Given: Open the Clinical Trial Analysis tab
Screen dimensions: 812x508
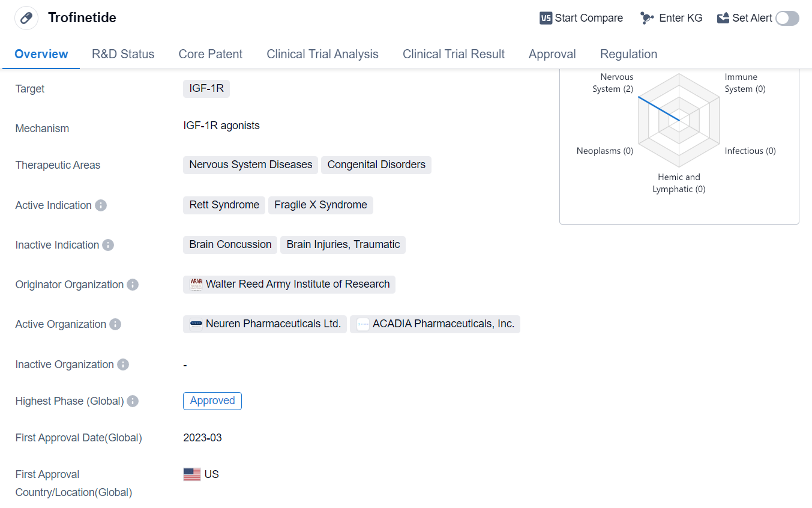Looking at the screenshot, I should coord(322,54).
